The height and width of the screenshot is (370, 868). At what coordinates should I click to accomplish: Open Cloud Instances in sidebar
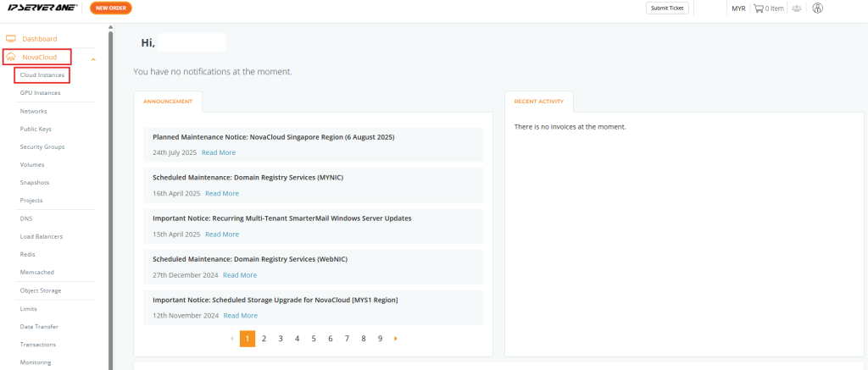click(42, 75)
